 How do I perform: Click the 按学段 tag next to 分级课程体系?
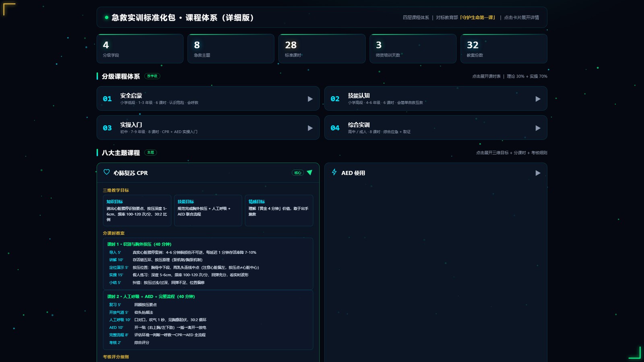click(x=152, y=76)
